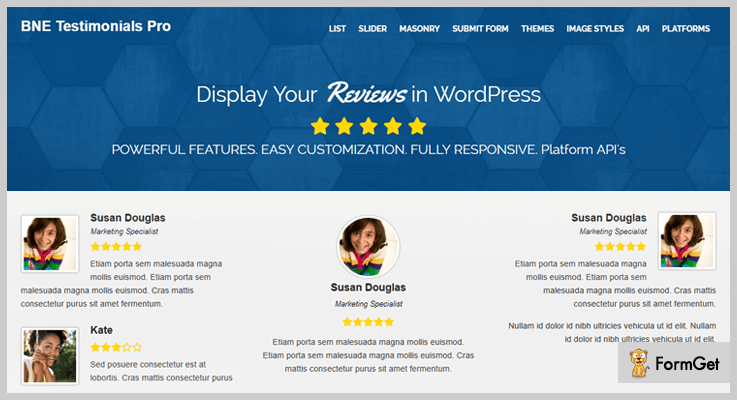The image size is (737, 400).
Task: Click the centered Susan Douglas name
Action: pyautogui.click(x=368, y=287)
